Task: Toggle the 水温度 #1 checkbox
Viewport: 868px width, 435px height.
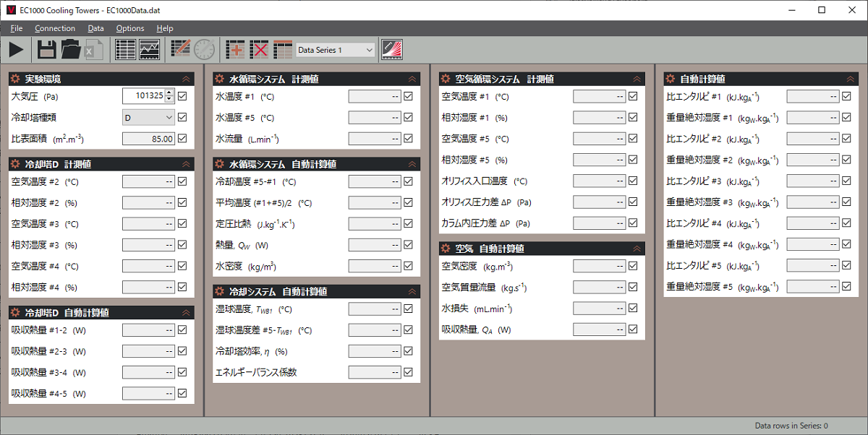Action: click(x=408, y=96)
